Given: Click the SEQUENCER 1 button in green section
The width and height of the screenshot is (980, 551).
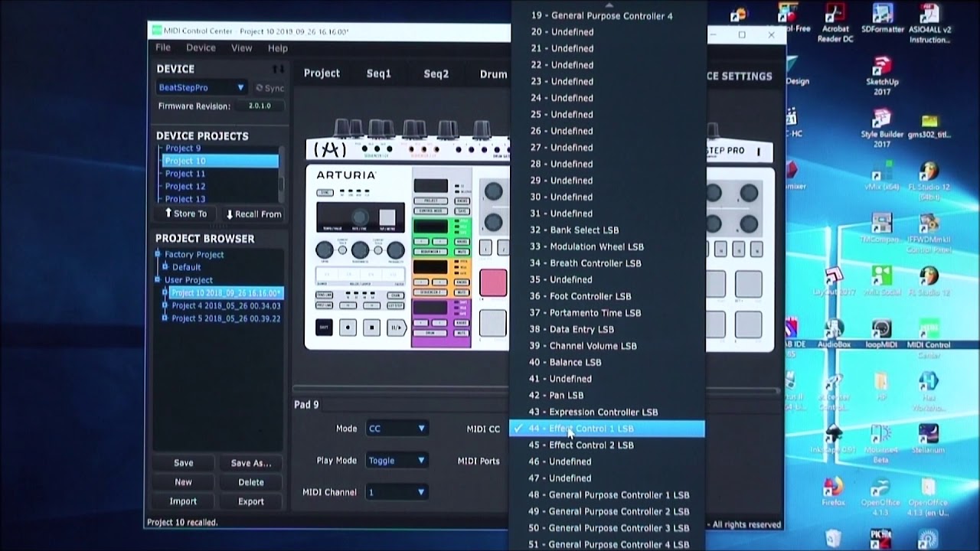Looking at the screenshot, I should coord(430,252).
